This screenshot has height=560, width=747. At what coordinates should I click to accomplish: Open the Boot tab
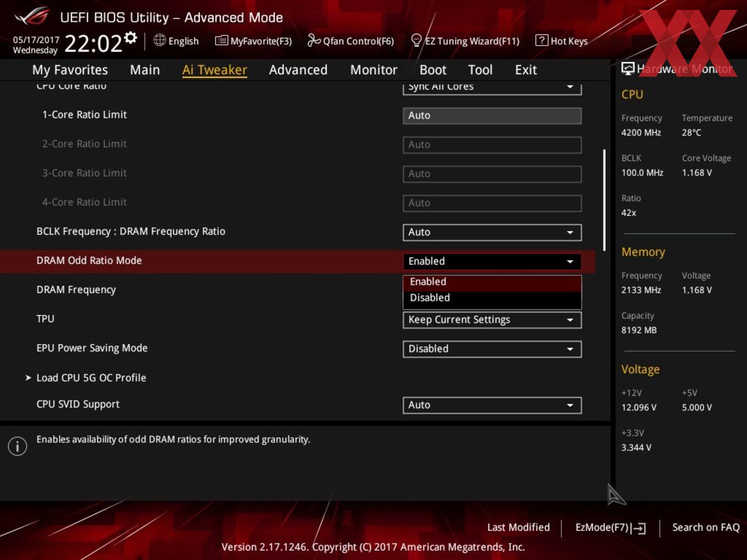click(x=433, y=70)
